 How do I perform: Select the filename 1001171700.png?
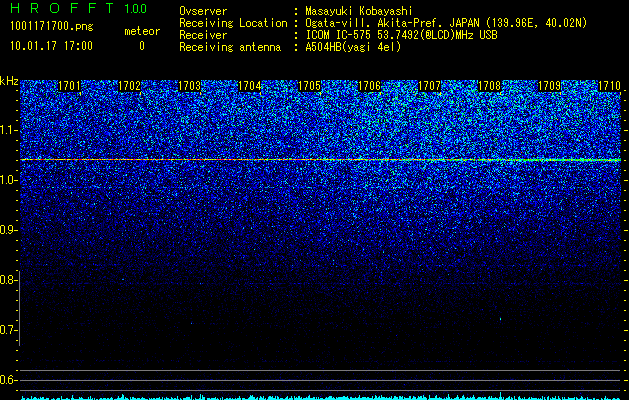point(52,27)
